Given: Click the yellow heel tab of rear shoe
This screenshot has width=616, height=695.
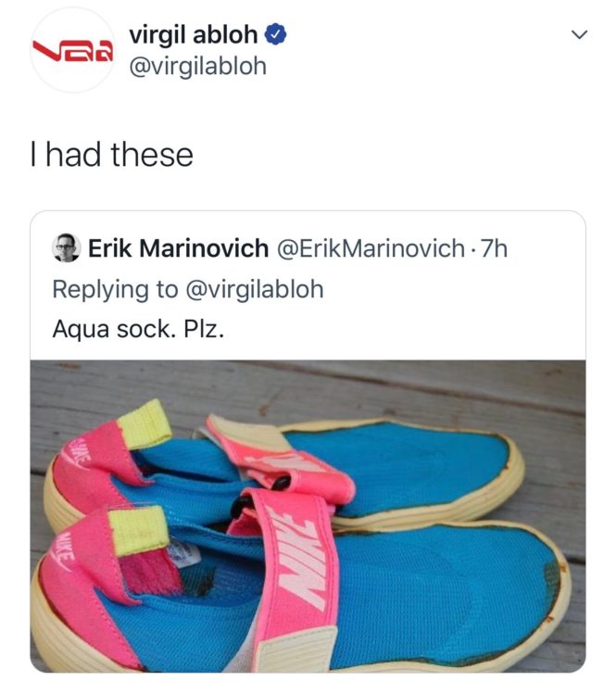Looking at the screenshot, I should (x=145, y=424).
